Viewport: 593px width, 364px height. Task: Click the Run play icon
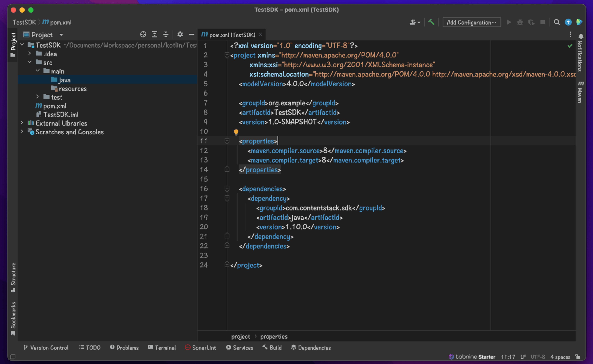point(509,22)
